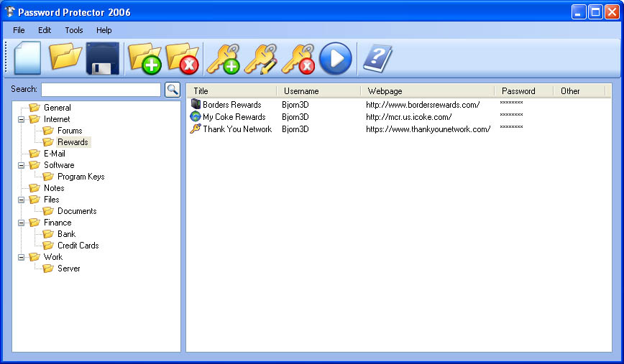The height and width of the screenshot is (364, 624).
Task: Collapse the Files tree node
Action: [21, 200]
